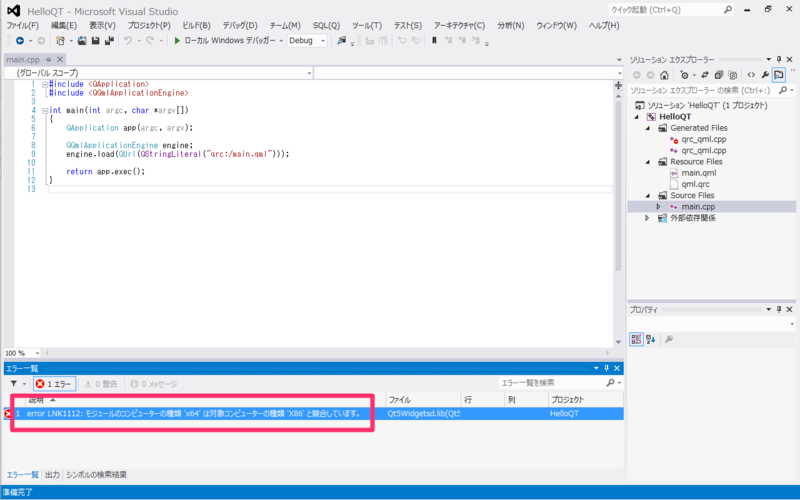Collapse the include block in editor
This screenshot has width=800, height=500.
[x=45, y=84]
